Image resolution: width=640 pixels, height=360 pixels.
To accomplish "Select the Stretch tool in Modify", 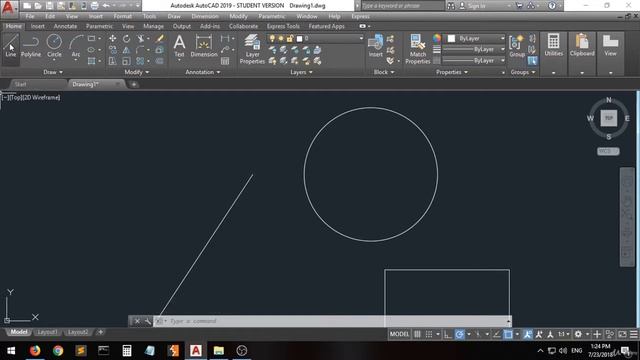I will point(112,61).
